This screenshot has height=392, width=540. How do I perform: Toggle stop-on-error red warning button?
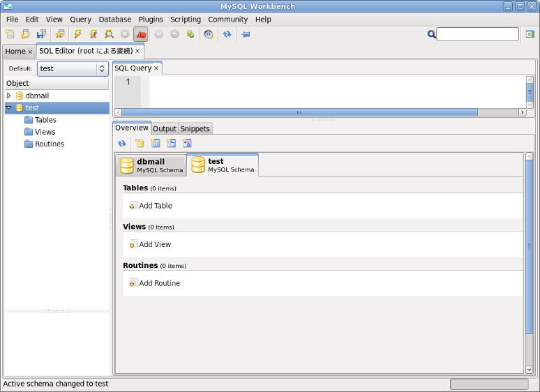[140, 34]
